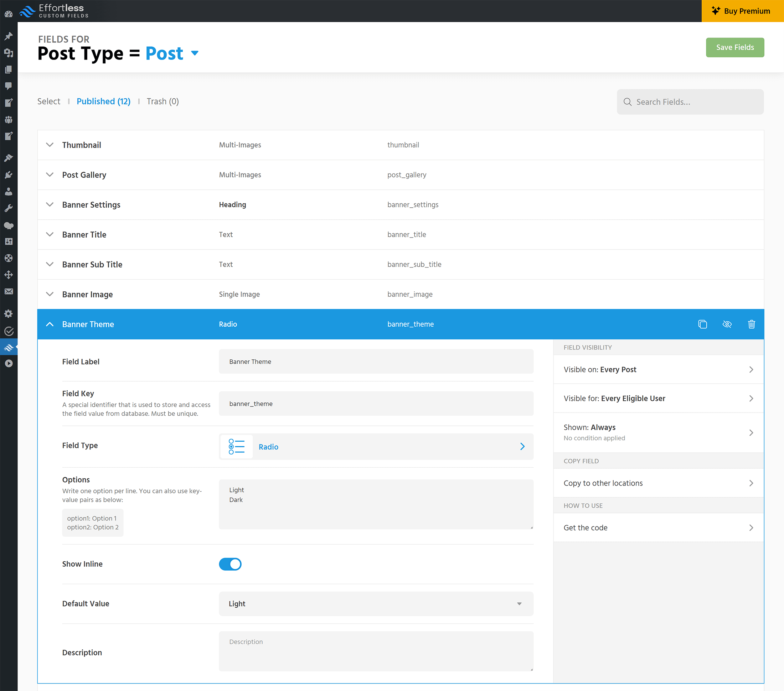
Task: Click into the Search Fields input
Action: click(690, 102)
